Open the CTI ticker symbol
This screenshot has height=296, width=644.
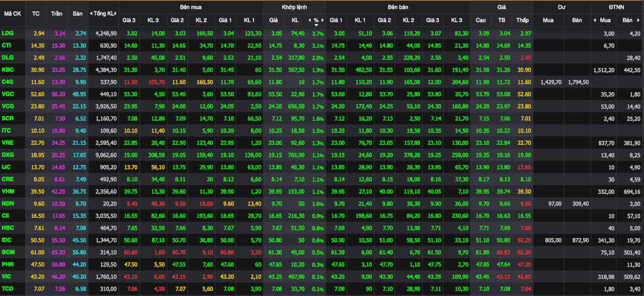[6, 45]
